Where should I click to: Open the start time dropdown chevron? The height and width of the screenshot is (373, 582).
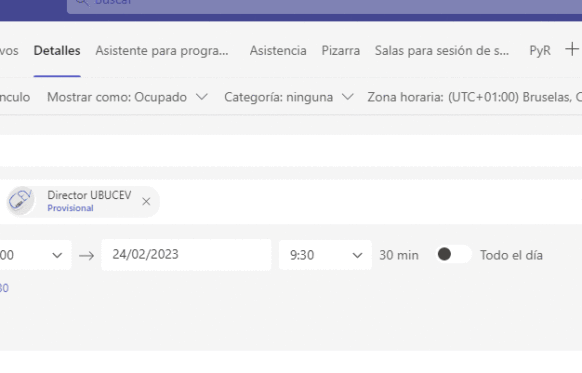tap(57, 255)
